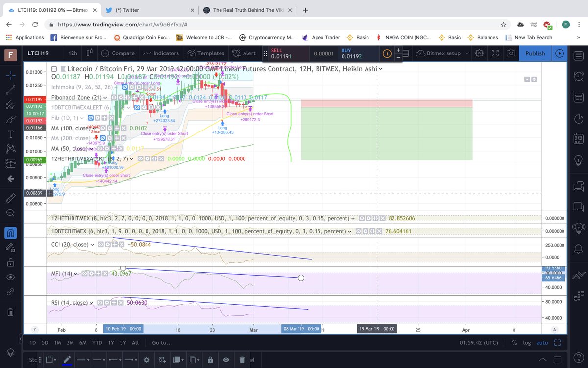
Task: Open the Go to... date picker
Action: pyautogui.click(x=162, y=342)
